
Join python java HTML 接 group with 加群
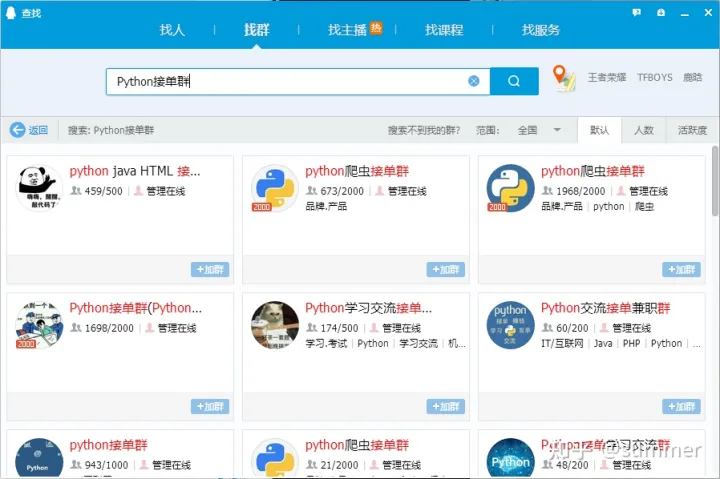(x=210, y=270)
